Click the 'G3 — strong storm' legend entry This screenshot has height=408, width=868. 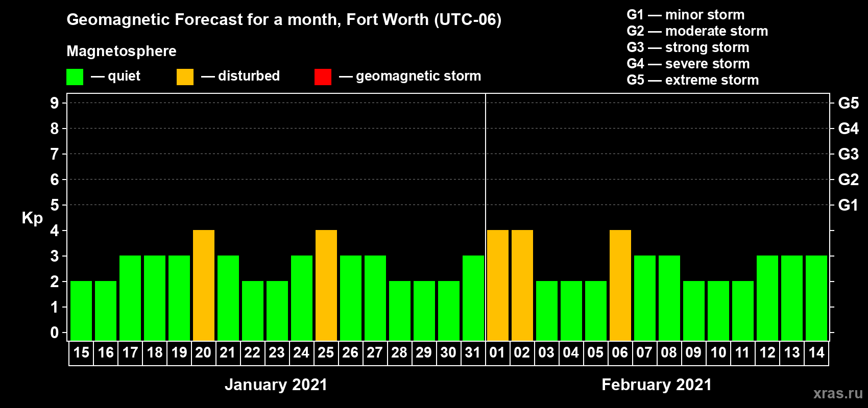(x=688, y=47)
